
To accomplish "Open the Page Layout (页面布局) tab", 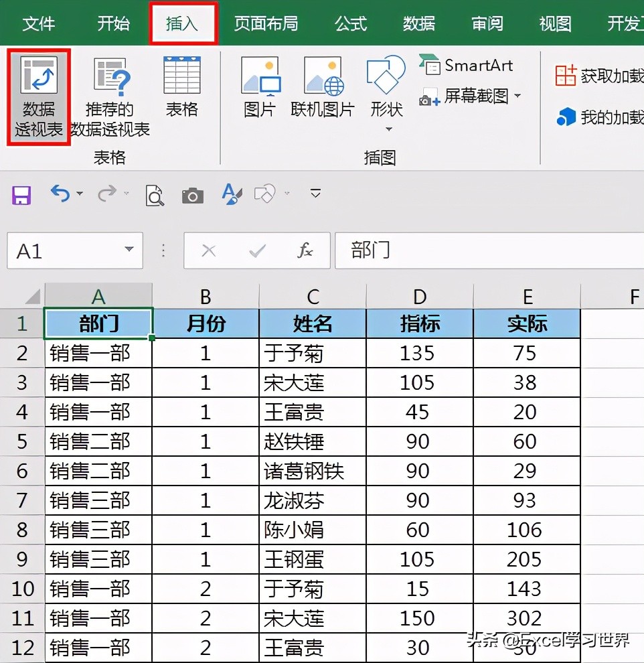I will [266, 23].
